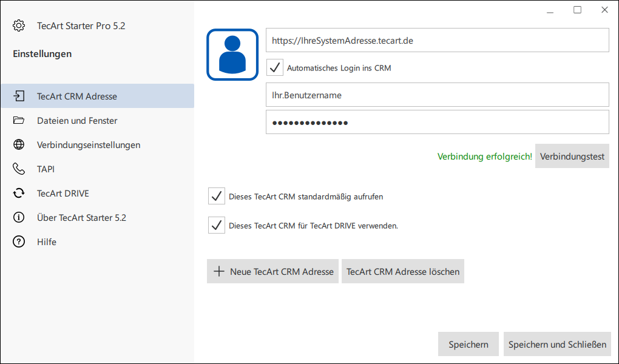619x364 pixels.
Task: Click Speichern und Schließen button
Action: pos(557,344)
